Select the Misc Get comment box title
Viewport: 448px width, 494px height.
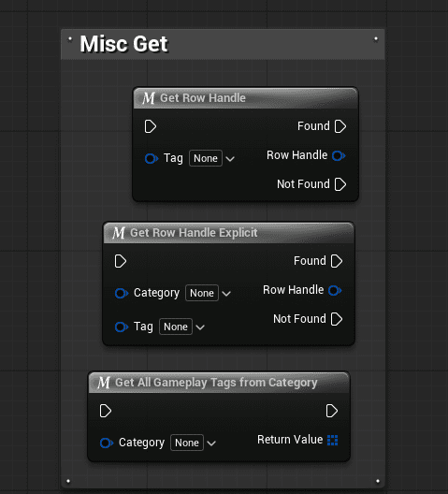pos(123,44)
